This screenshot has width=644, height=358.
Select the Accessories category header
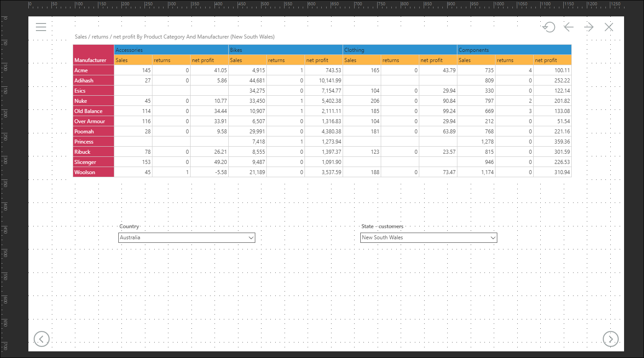tap(171, 50)
